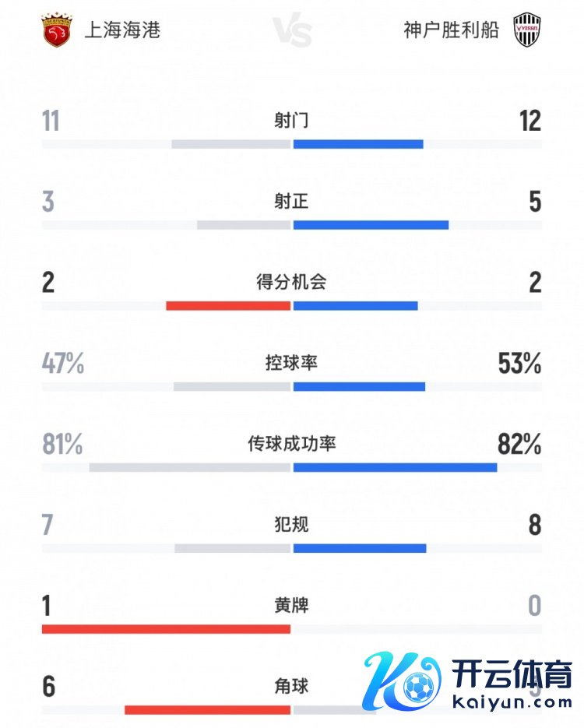Click the 角球 stat label
The width and height of the screenshot is (584, 728).
[x=292, y=686]
